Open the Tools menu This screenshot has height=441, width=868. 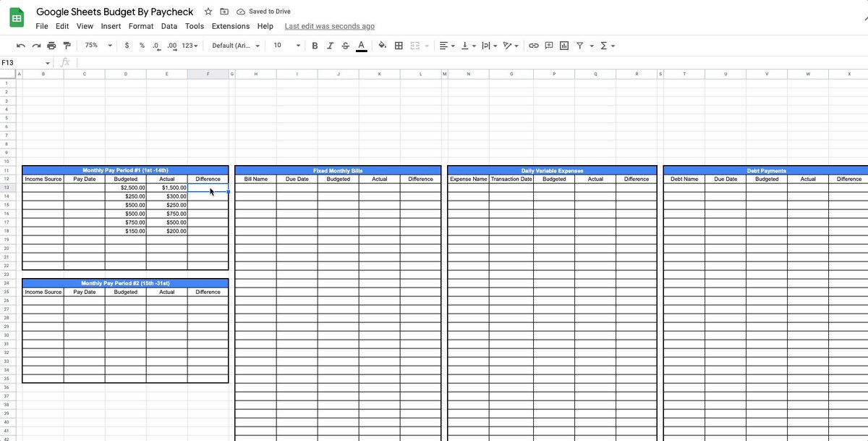[194, 26]
